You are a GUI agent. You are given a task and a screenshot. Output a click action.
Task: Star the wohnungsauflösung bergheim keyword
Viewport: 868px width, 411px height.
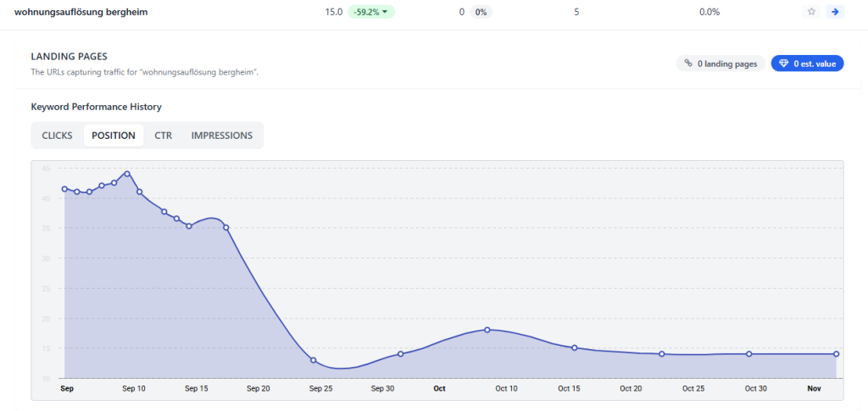click(811, 12)
